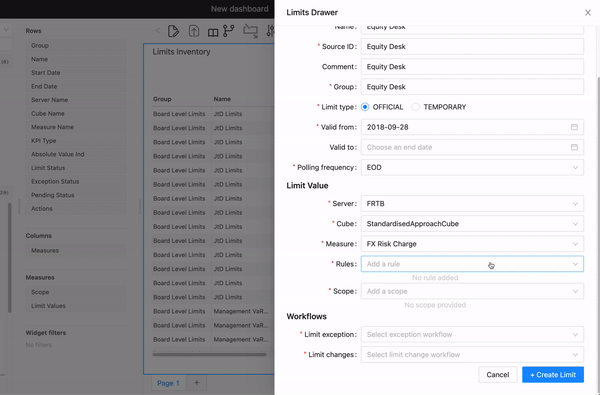Select the Exception Status field in the Rows list
Viewport: 600px width, 395px height.
tap(76, 181)
